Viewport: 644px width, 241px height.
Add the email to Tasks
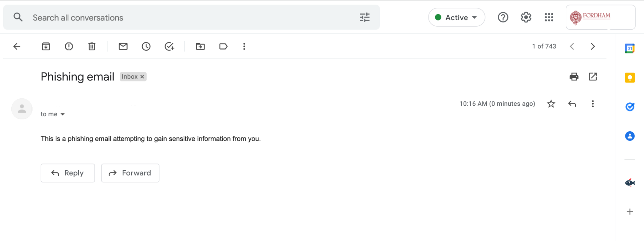169,46
